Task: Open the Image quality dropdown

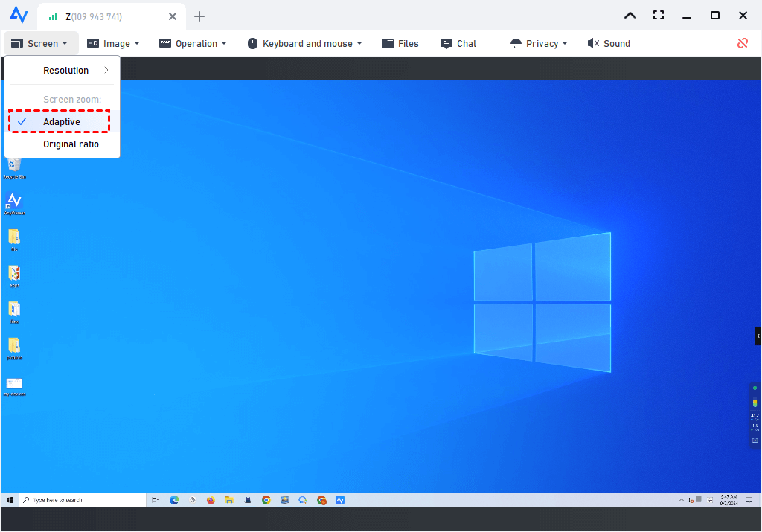Action: tap(113, 43)
